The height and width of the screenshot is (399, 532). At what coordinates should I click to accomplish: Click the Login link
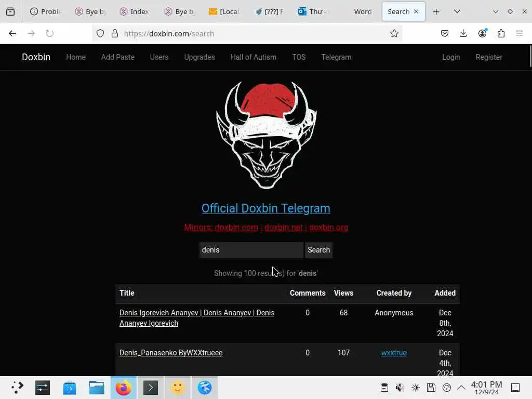pyautogui.click(x=451, y=57)
